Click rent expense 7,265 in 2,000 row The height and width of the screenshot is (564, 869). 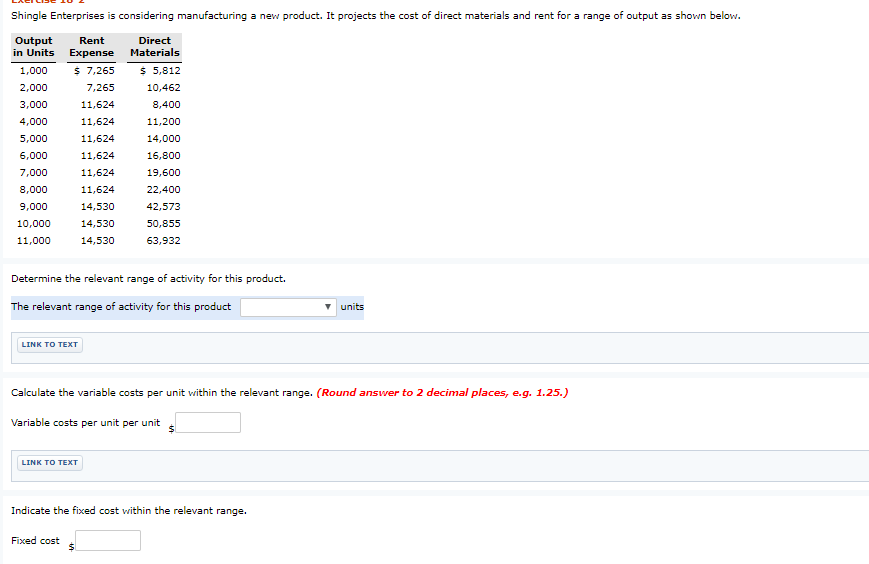pyautogui.click(x=100, y=88)
